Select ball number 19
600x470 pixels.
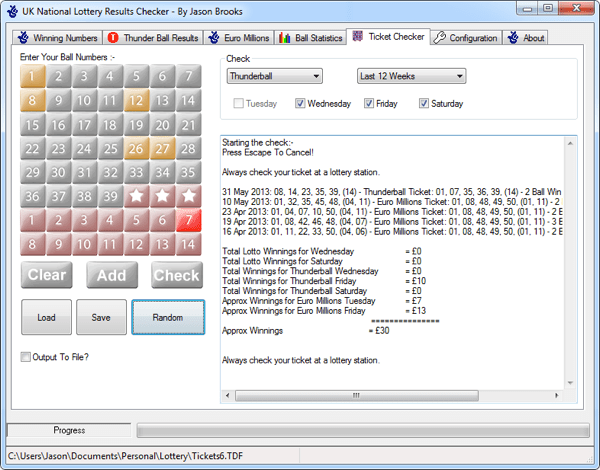136,125
